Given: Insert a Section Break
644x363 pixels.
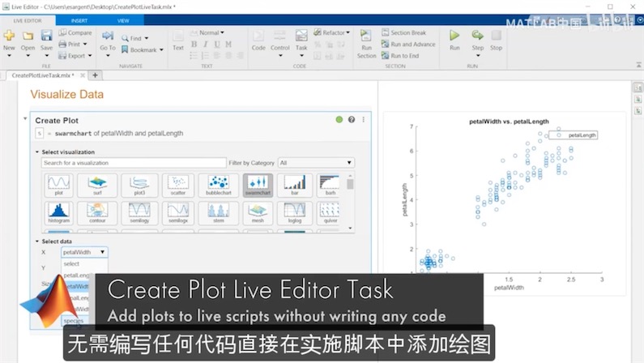Looking at the screenshot, I should 403,32.
